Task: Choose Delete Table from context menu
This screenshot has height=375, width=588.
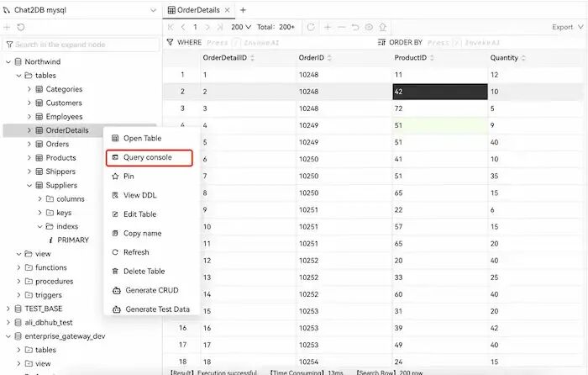Action: pyautogui.click(x=150, y=271)
